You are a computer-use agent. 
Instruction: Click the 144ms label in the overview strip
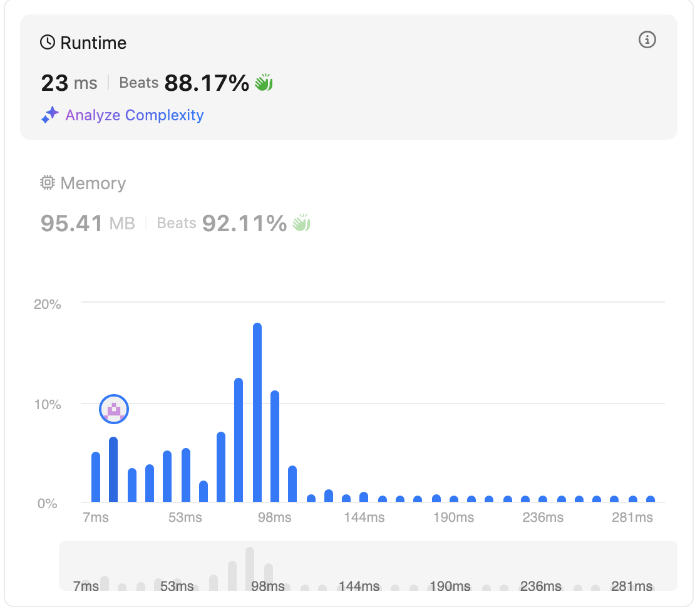pyautogui.click(x=359, y=586)
